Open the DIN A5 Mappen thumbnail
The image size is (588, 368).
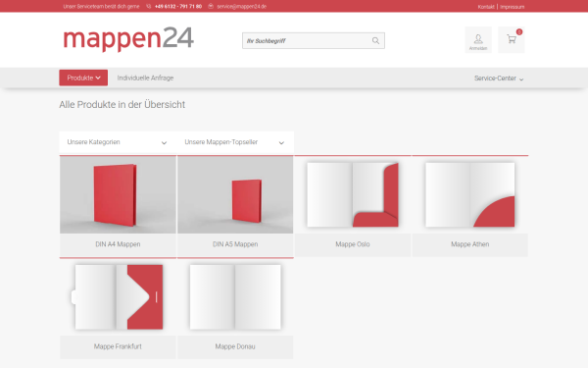tap(235, 194)
